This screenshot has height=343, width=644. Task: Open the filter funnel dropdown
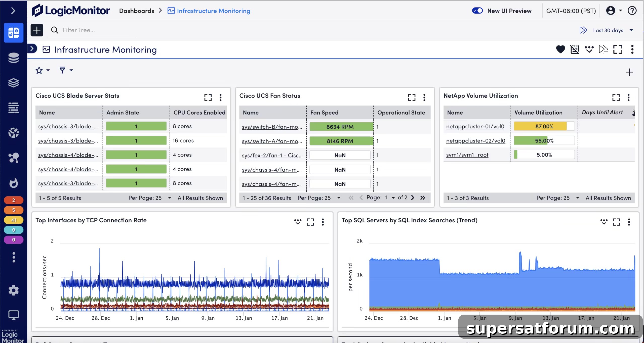pyautogui.click(x=66, y=70)
